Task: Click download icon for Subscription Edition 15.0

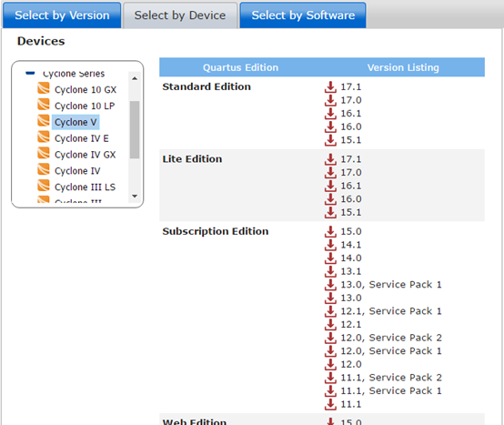Action: click(330, 231)
